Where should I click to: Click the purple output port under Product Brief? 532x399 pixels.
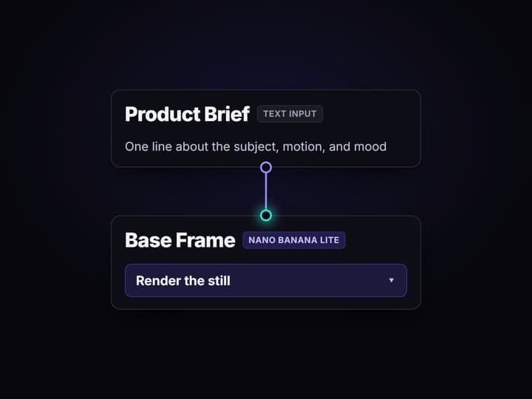click(266, 167)
